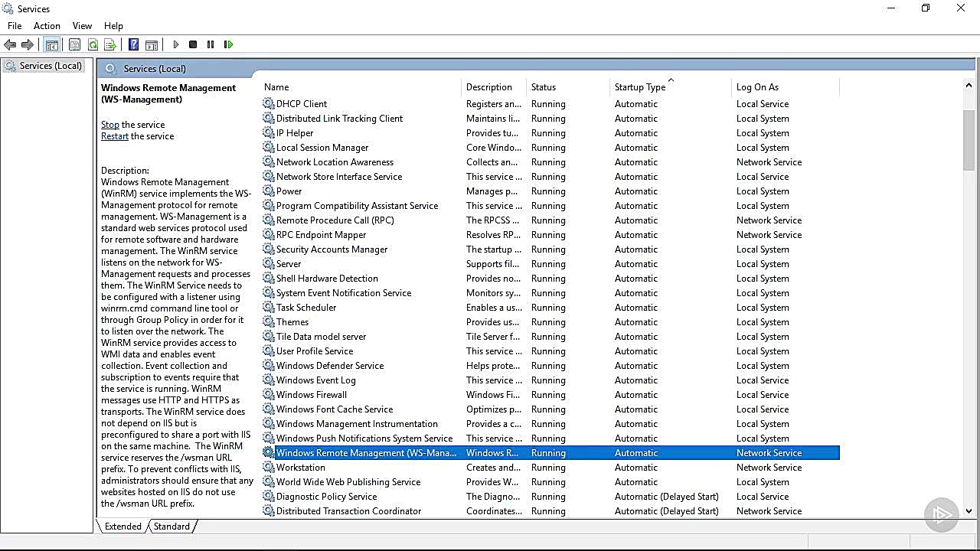980x551 pixels.
Task: Click the Back arrow toolbar icon
Action: pyautogui.click(x=10, y=44)
